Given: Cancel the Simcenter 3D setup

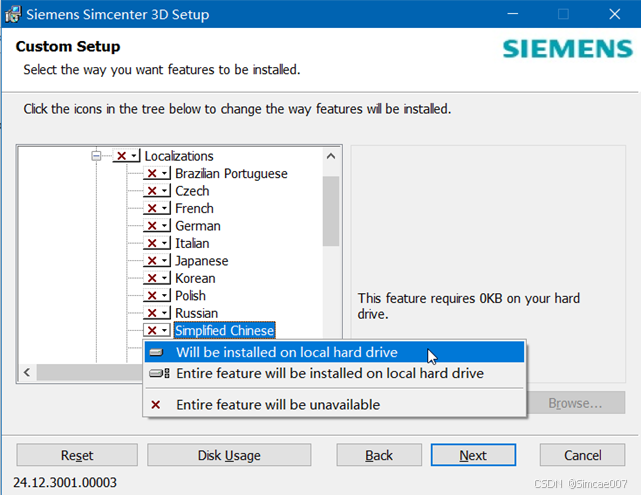Looking at the screenshot, I should click(x=583, y=455).
